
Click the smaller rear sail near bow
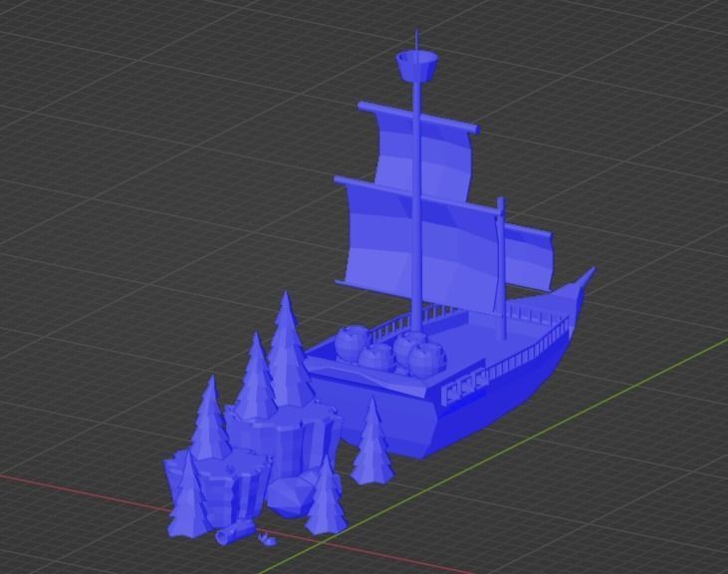coord(529,259)
